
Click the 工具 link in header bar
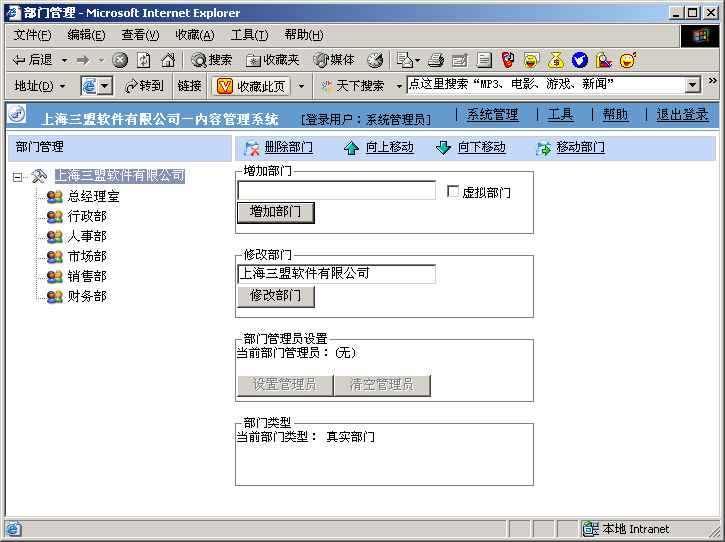click(560, 115)
